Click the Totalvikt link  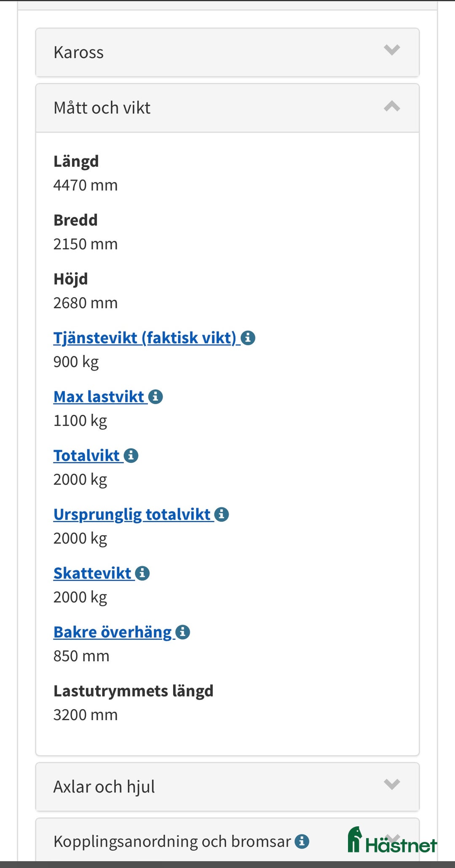click(x=86, y=456)
